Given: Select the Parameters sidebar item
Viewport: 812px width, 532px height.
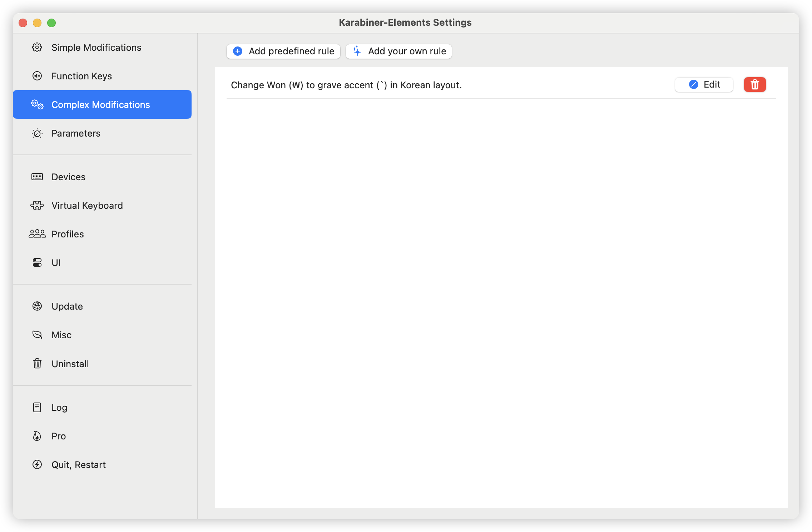Looking at the screenshot, I should [x=76, y=133].
